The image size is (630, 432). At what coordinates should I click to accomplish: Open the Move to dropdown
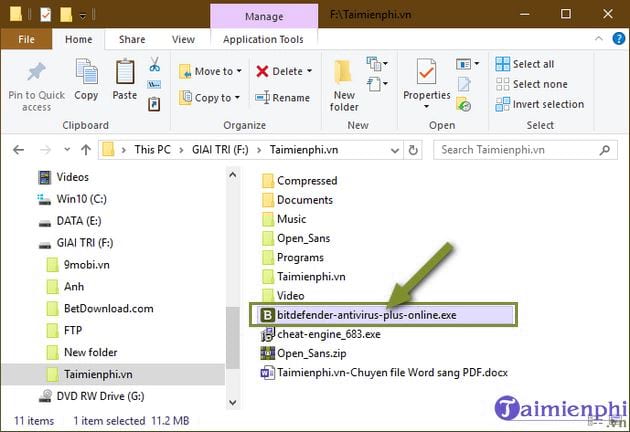210,71
